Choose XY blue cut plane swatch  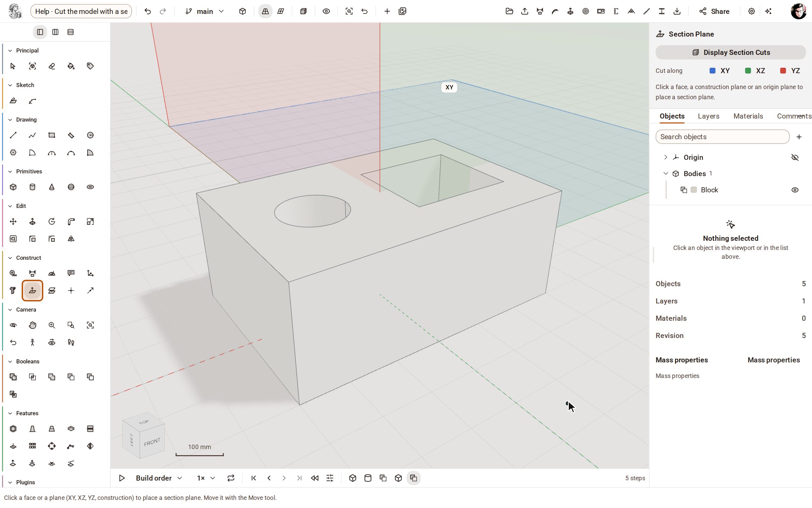[x=712, y=70]
